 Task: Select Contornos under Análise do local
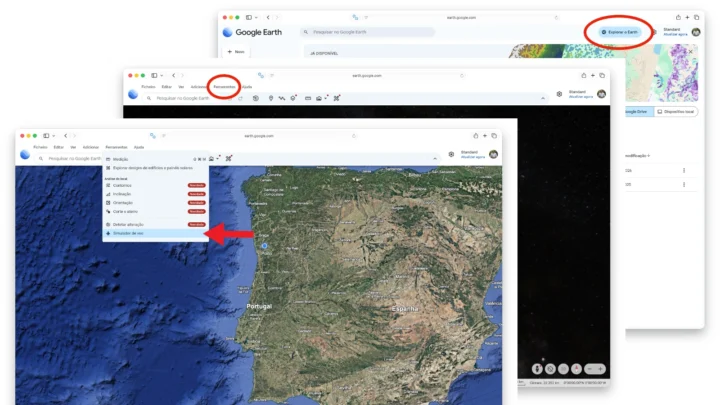click(155, 186)
